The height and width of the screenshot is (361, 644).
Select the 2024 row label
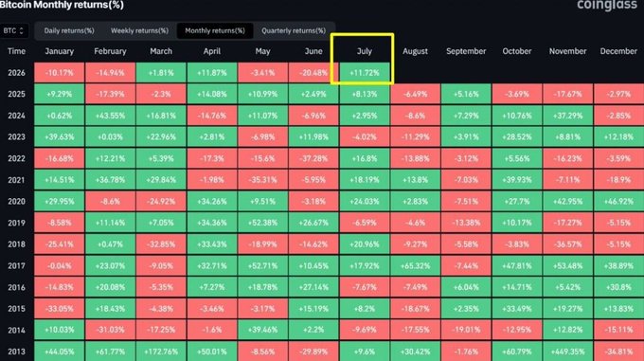click(16, 116)
